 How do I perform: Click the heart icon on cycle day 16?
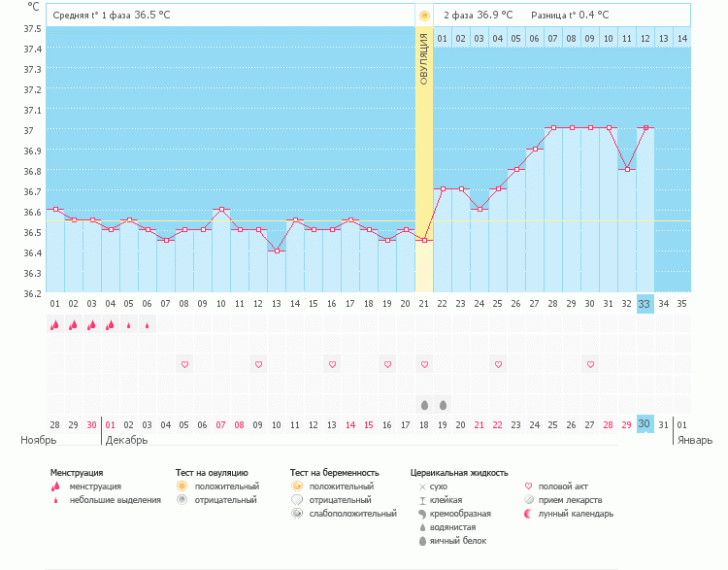coord(332,364)
